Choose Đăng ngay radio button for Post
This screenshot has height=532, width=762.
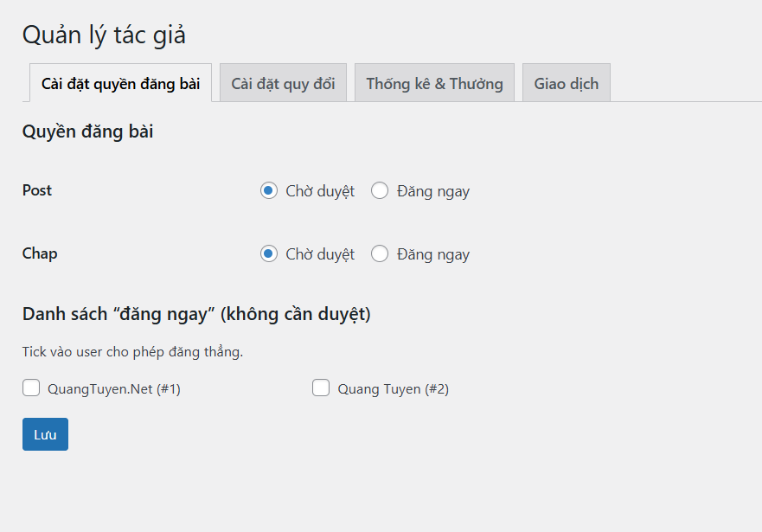380,191
